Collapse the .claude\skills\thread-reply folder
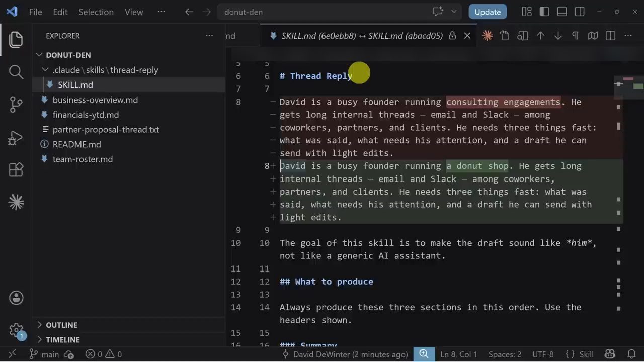644x362 pixels. [x=45, y=70]
